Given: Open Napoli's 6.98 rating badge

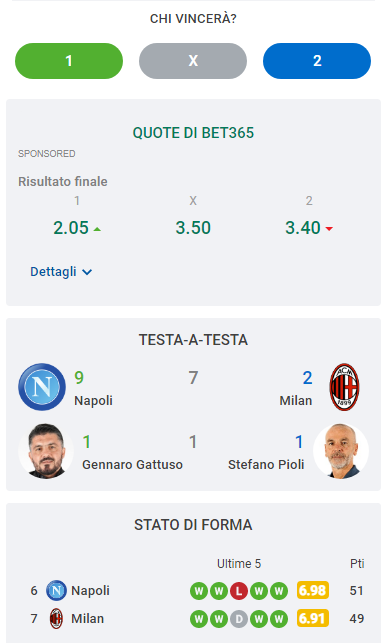Looking at the screenshot, I should [x=313, y=591].
